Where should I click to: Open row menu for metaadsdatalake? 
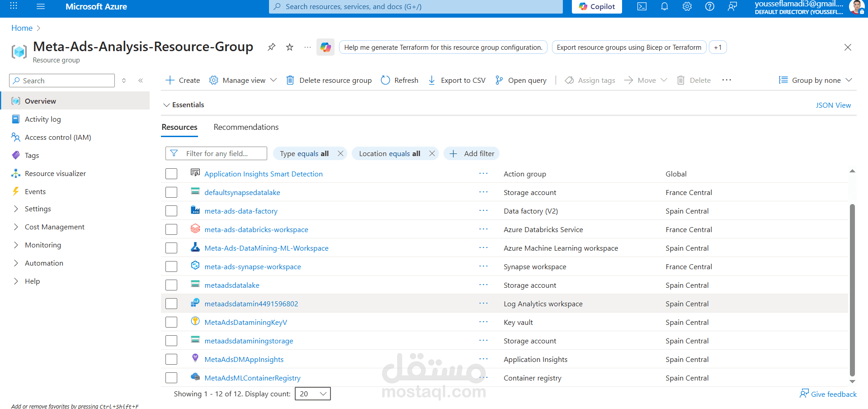(483, 285)
